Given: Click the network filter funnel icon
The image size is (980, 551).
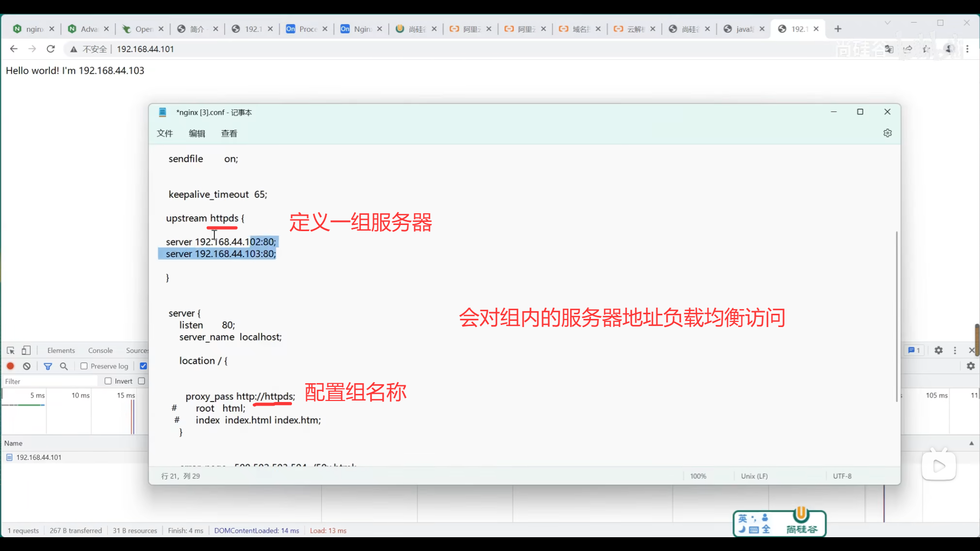Looking at the screenshot, I should coord(48,366).
